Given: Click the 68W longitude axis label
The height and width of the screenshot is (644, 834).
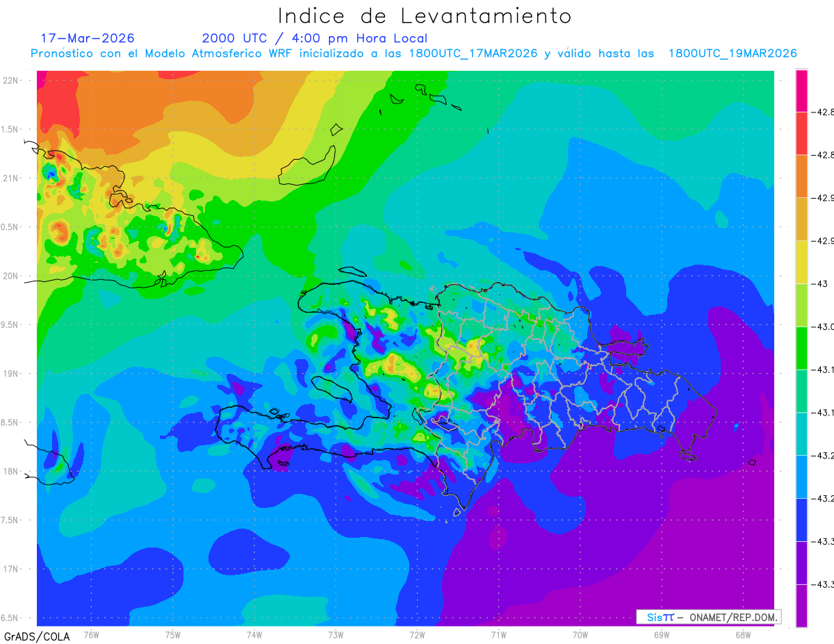Looking at the screenshot, I should 742,634.
